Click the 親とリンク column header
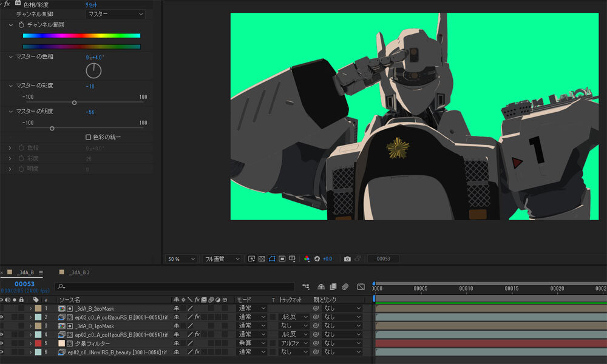 pos(325,300)
